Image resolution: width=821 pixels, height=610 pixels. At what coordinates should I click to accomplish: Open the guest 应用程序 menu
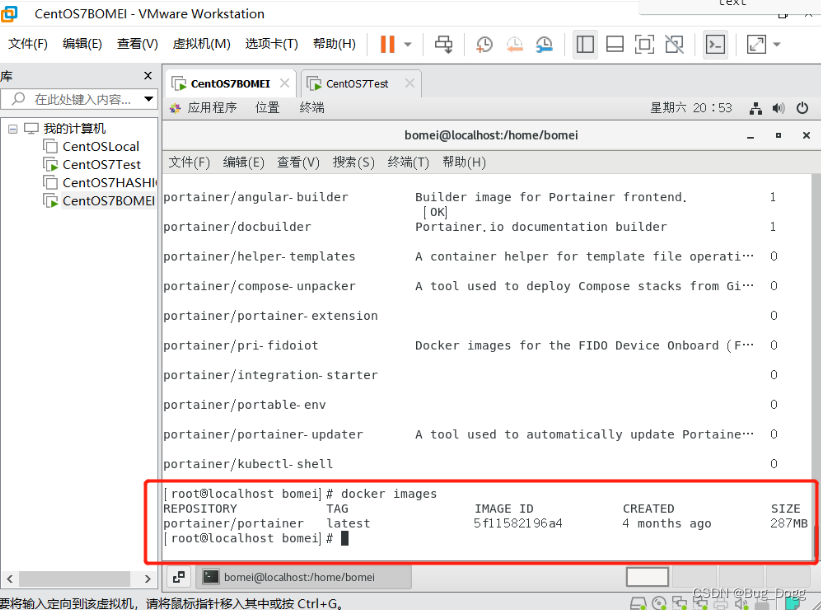click(212, 108)
